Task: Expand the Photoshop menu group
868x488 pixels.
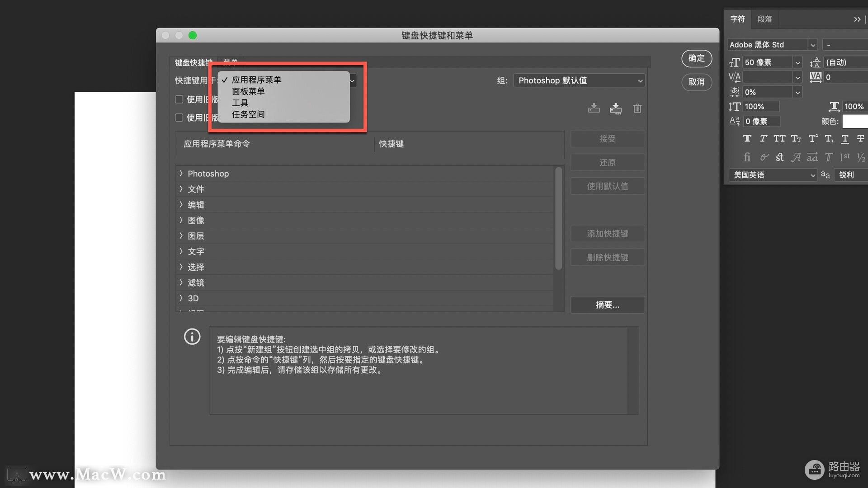Action: pyautogui.click(x=181, y=174)
